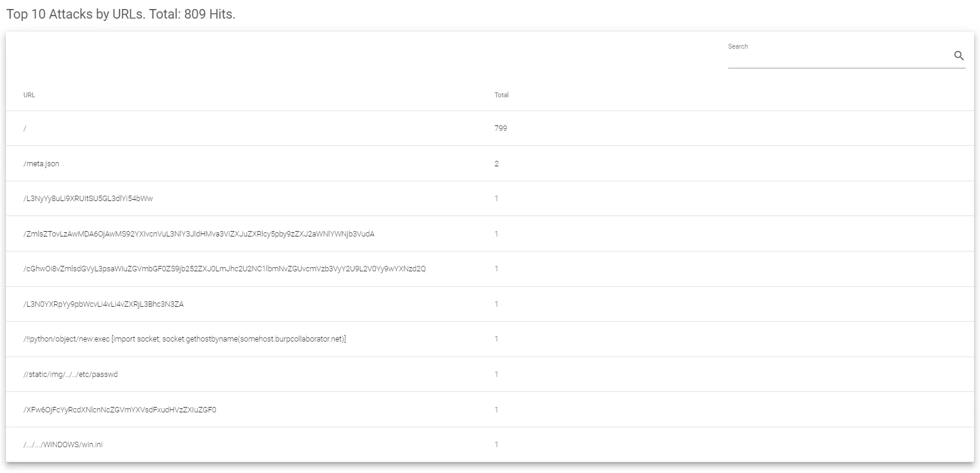Screen dimensions: 980x473
Task: Click the URL starting with /XFw6OjFcYyRcd
Action: (x=120, y=410)
